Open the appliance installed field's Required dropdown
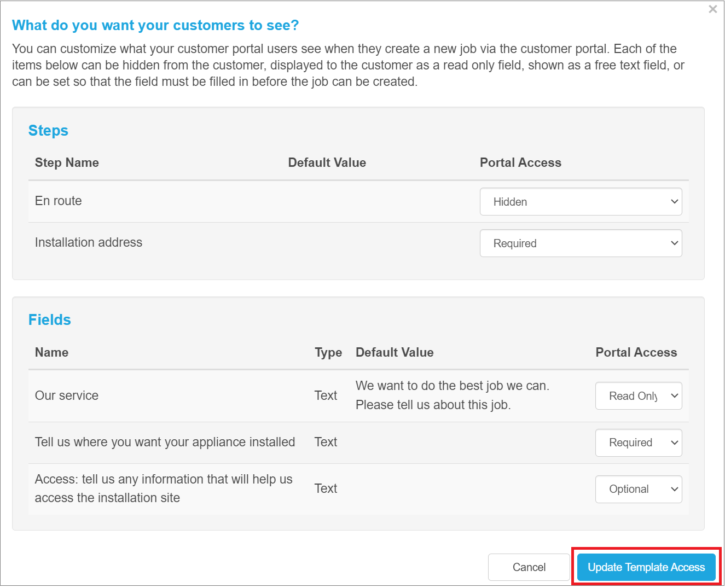The image size is (725, 588). click(x=639, y=443)
